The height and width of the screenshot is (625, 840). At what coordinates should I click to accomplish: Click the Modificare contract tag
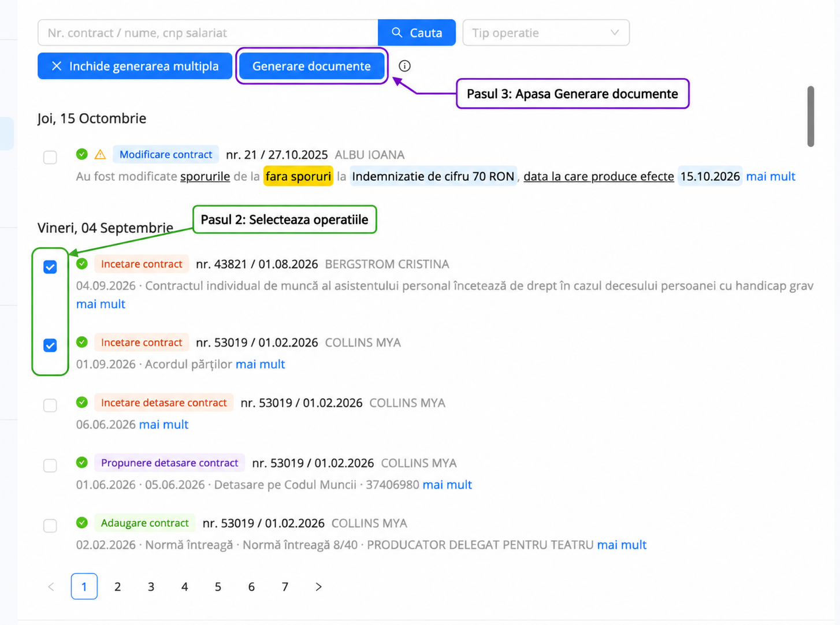(x=166, y=154)
